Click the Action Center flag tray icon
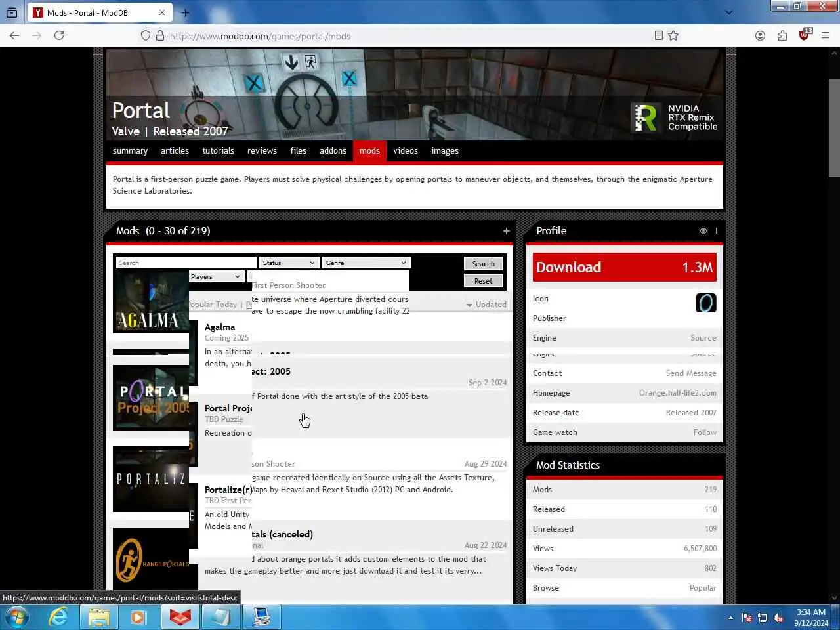The height and width of the screenshot is (630, 840). (747, 618)
